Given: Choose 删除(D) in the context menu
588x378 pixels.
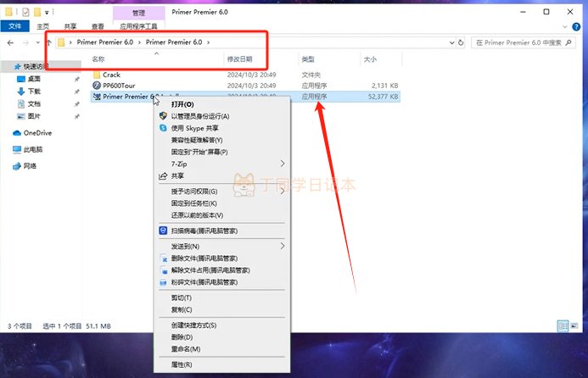Looking at the screenshot, I should coord(222,337).
